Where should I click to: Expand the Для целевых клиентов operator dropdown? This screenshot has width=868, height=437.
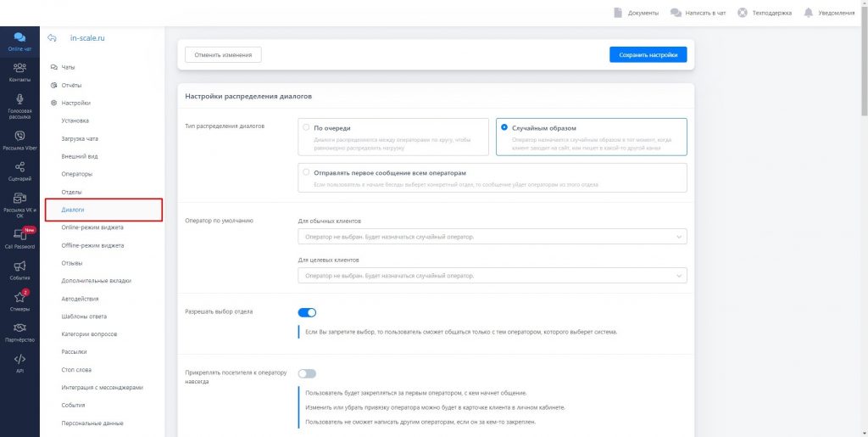(492, 276)
